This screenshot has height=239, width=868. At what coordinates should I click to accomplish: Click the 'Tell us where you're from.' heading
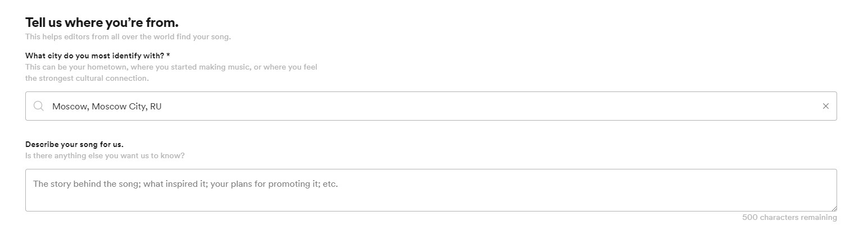click(102, 23)
